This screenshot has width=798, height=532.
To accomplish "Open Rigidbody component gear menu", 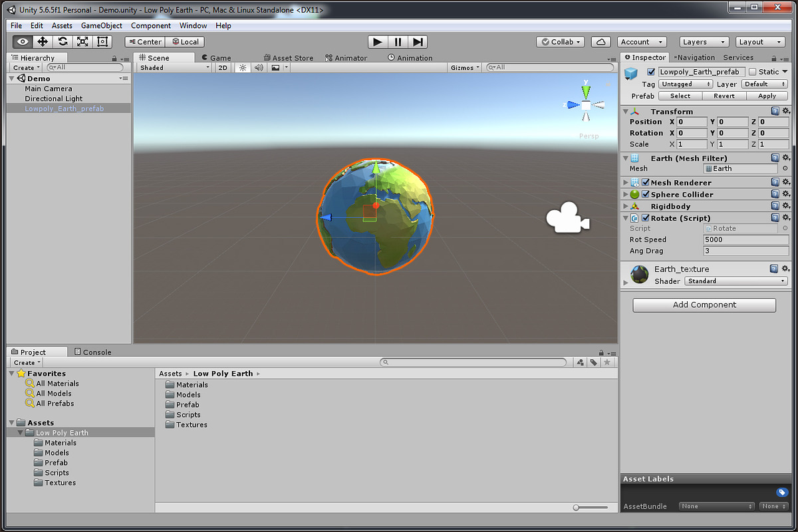I will [x=785, y=206].
